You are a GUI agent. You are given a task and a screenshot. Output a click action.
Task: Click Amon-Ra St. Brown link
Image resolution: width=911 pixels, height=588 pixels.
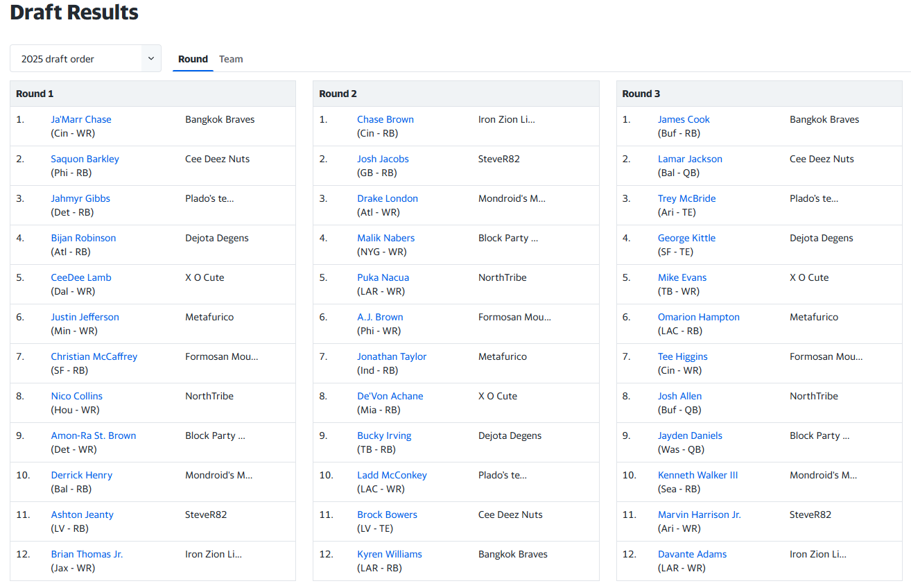click(x=94, y=435)
